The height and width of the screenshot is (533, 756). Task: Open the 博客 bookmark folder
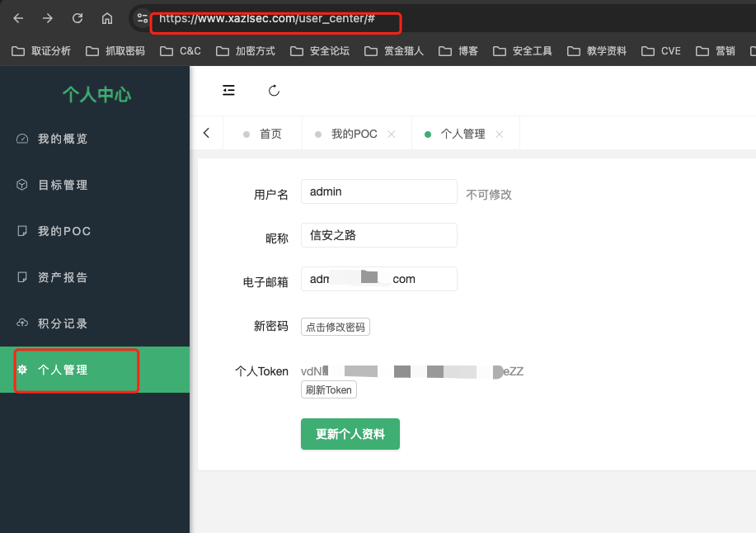458,51
